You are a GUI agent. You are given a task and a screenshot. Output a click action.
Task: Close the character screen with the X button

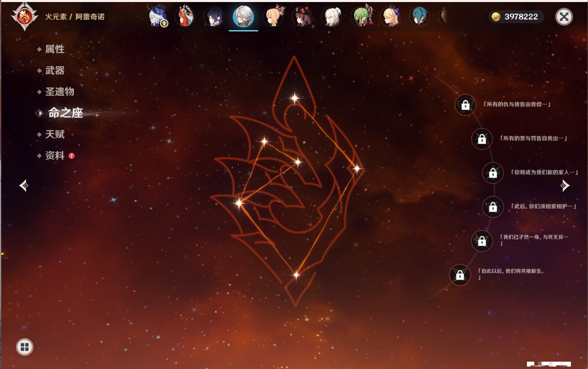564,17
